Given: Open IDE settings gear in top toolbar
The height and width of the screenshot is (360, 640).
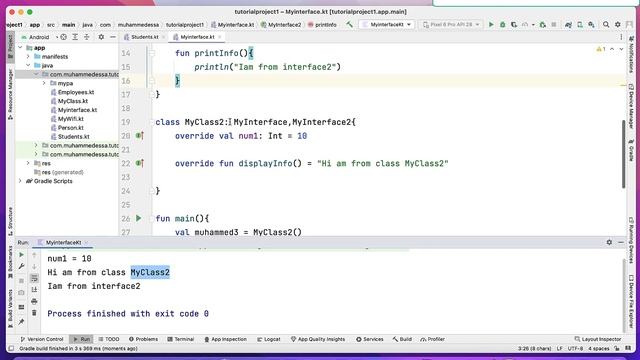Looking at the screenshot, I should [x=618, y=25].
